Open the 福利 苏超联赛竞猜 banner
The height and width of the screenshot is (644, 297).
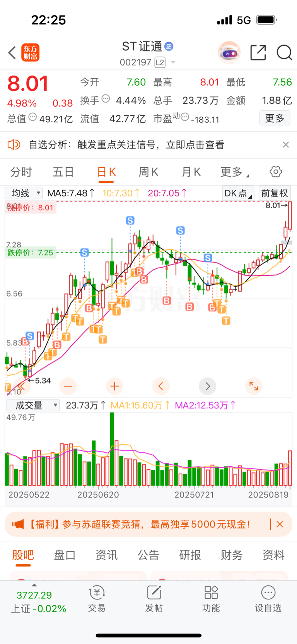148,524
